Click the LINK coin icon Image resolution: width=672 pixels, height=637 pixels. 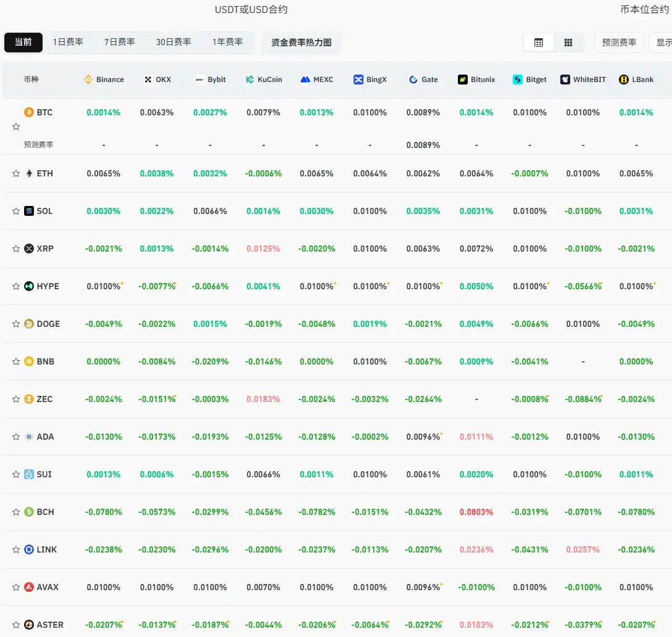pyautogui.click(x=29, y=549)
